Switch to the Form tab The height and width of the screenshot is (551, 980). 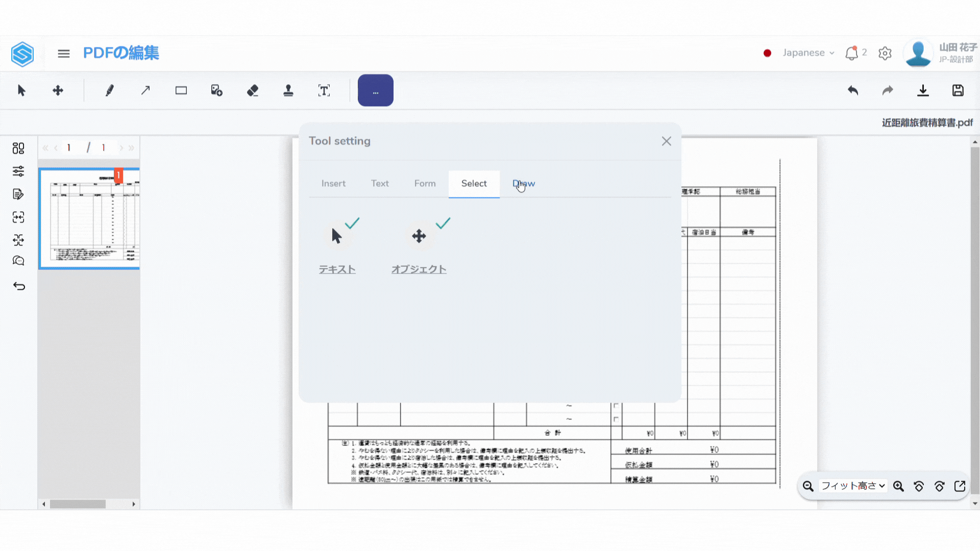point(425,184)
